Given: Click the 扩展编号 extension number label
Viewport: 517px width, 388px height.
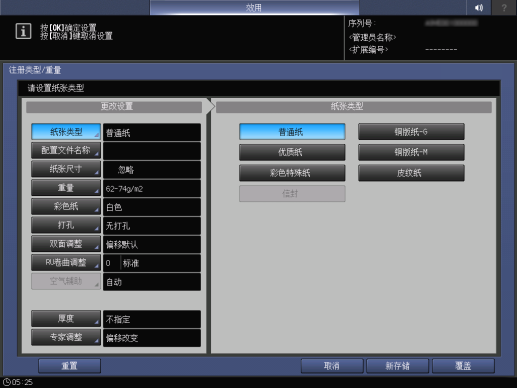Looking at the screenshot, I should pyautogui.click(x=368, y=50).
